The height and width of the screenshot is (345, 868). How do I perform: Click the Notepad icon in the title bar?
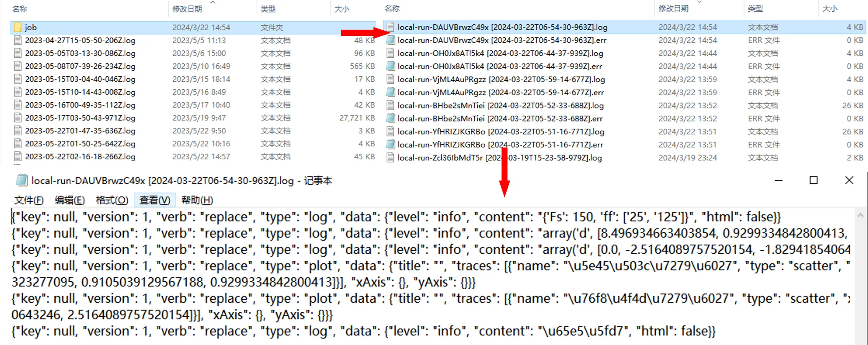(22, 181)
